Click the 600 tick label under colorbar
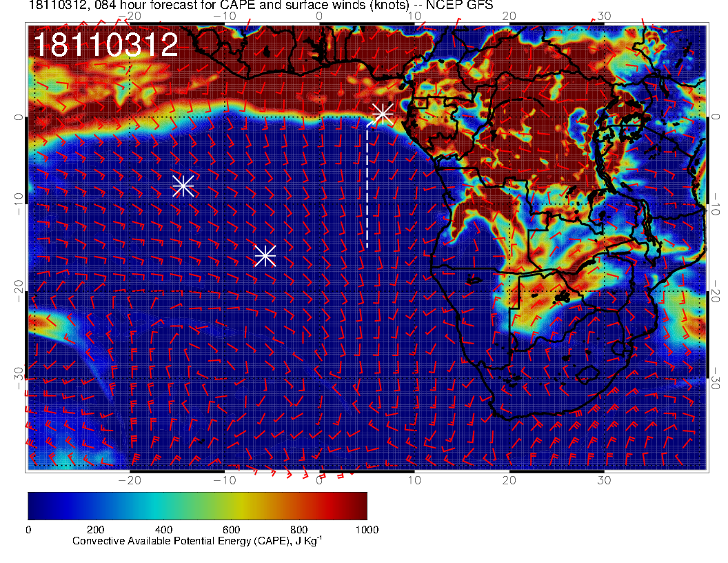 pos(231,530)
